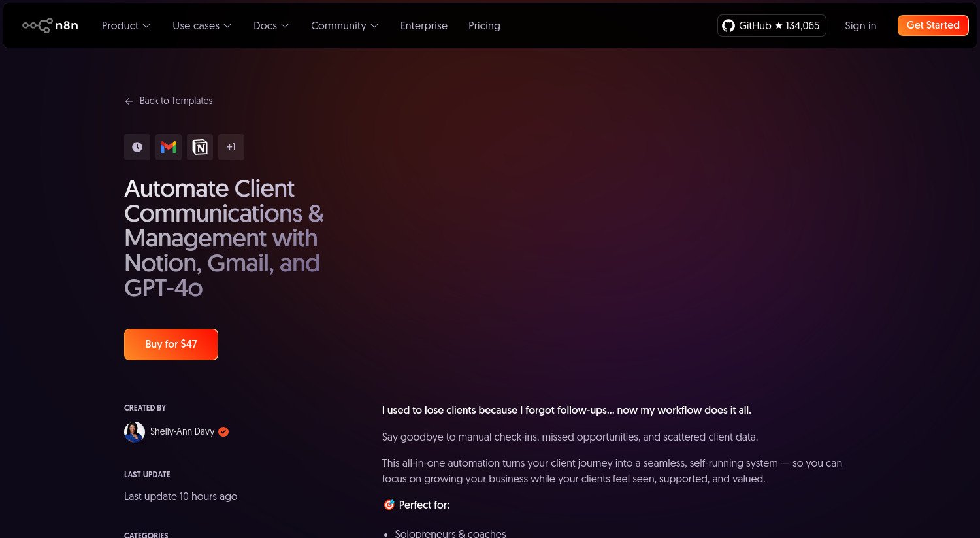980x538 pixels.
Task: Select the Gmail integration icon
Action: tap(168, 146)
